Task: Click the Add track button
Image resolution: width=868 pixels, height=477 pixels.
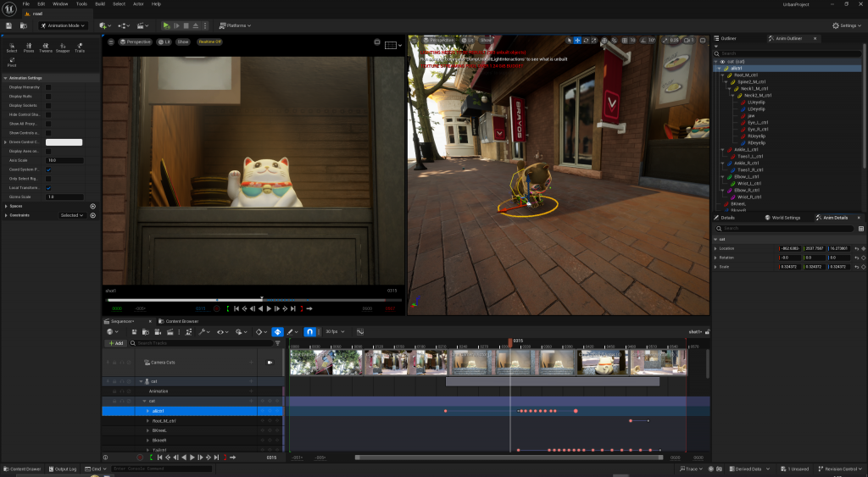Action: [115, 343]
